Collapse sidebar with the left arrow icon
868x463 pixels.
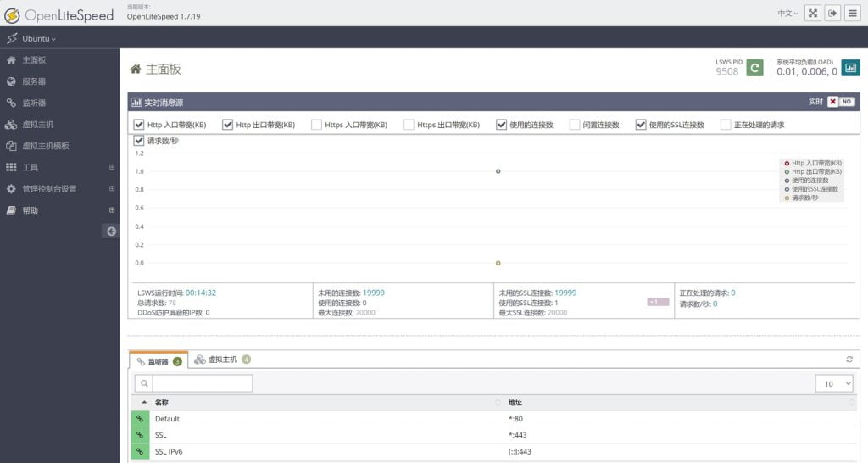coord(110,231)
